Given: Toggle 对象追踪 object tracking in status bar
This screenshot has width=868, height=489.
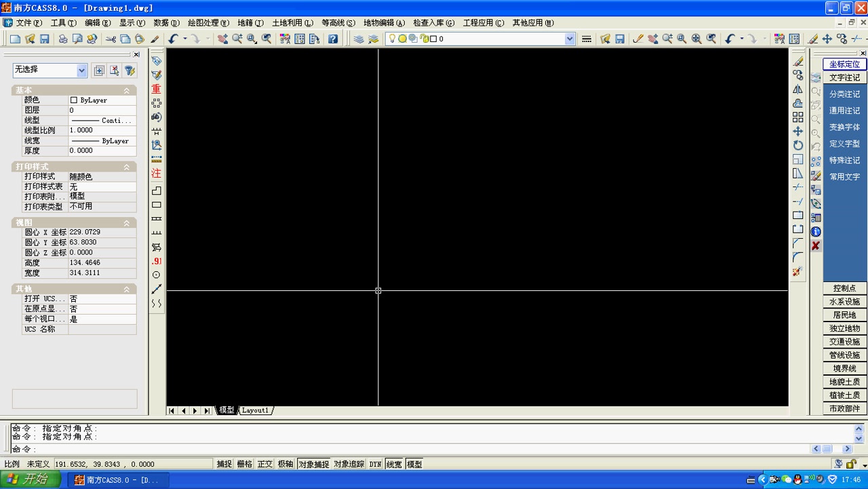Looking at the screenshot, I should pyautogui.click(x=349, y=464).
